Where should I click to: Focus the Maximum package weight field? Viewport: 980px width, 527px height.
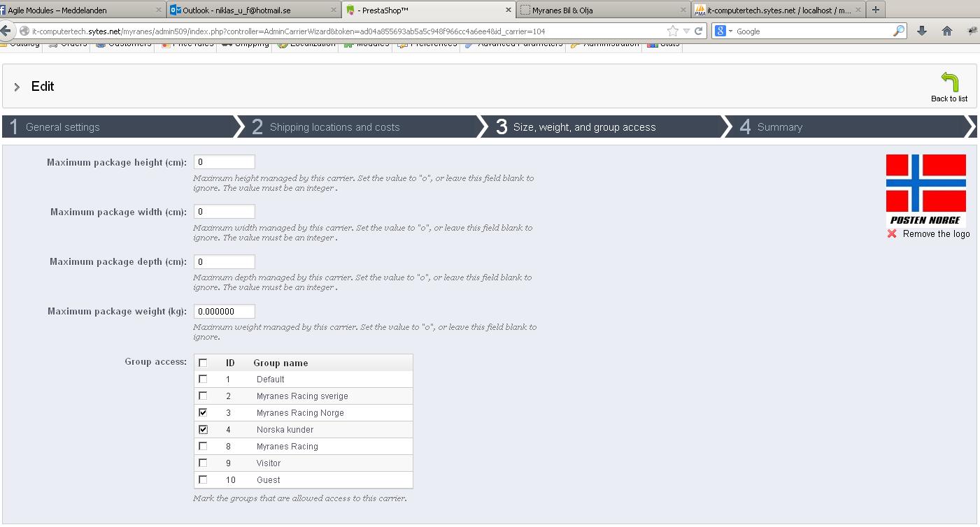(x=225, y=311)
